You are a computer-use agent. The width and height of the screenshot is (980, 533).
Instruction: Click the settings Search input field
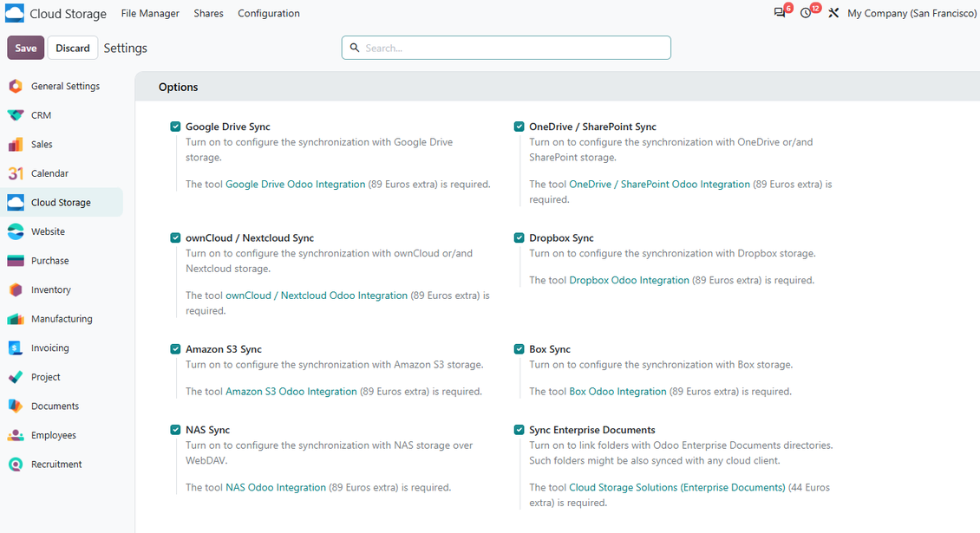click(506, 49)
